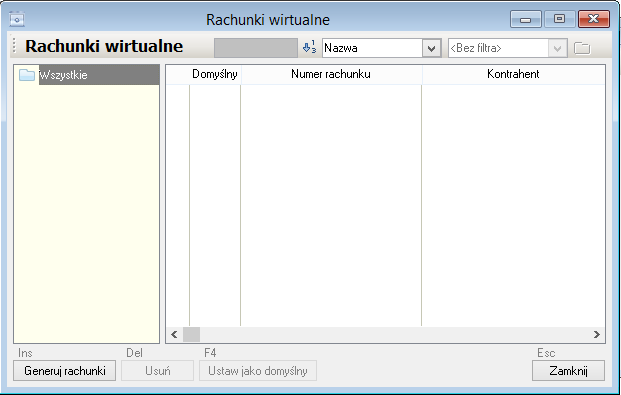Expand the Bez filtra dropdown
Screen dimensions: 621x395
[x=557, y=48]
